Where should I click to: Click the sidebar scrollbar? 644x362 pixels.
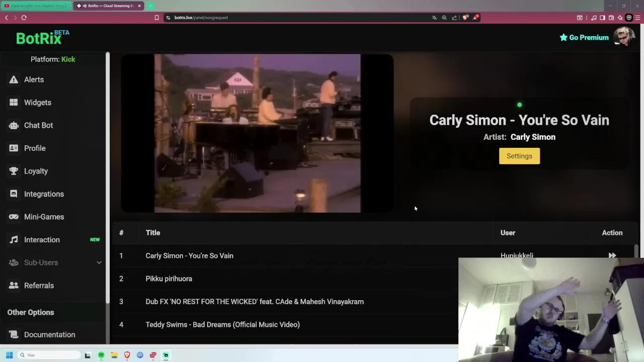coord(108,177)
